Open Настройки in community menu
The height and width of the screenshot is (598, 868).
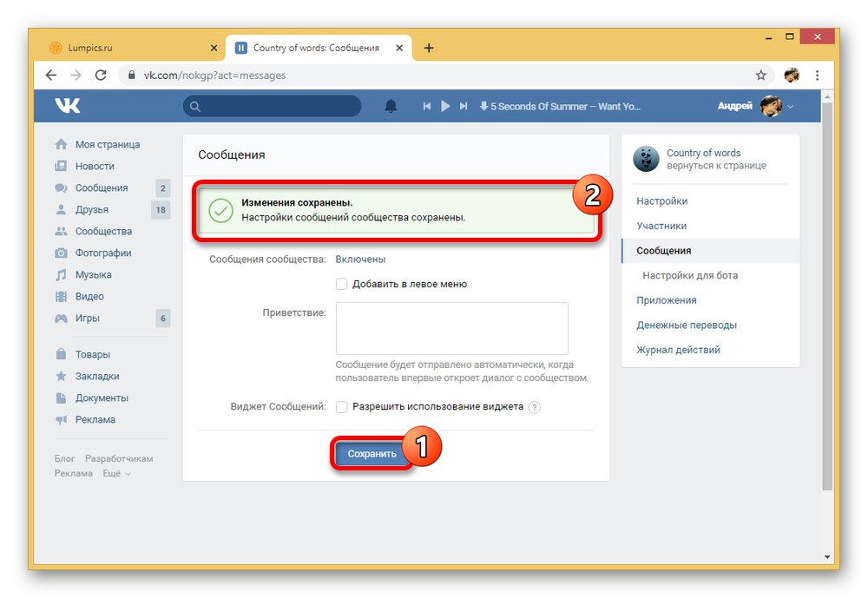coord(662,201)
